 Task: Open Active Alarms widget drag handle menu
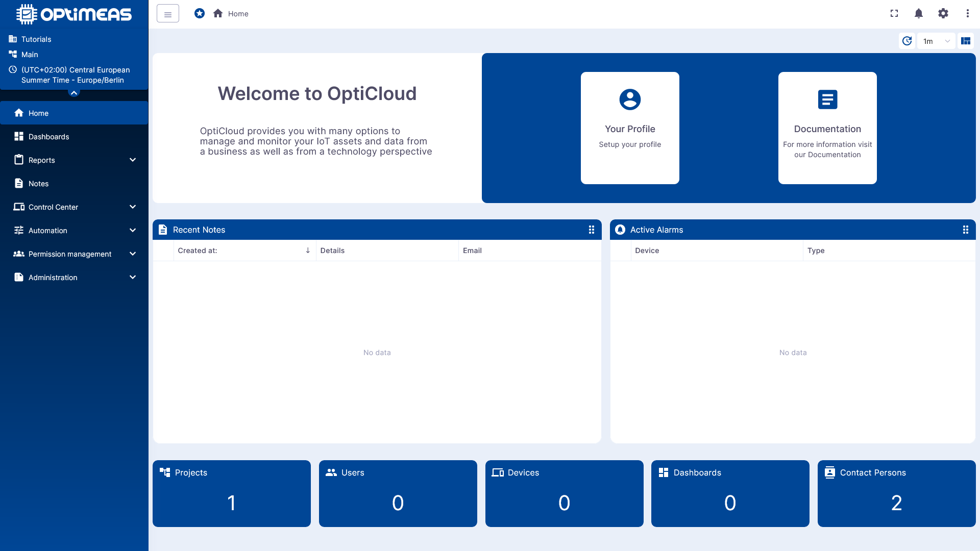[966, 230]
